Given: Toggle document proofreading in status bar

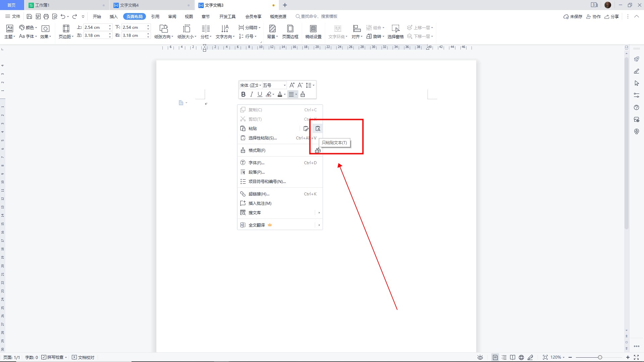Looking at the screenshot, I should coord(83,357).
